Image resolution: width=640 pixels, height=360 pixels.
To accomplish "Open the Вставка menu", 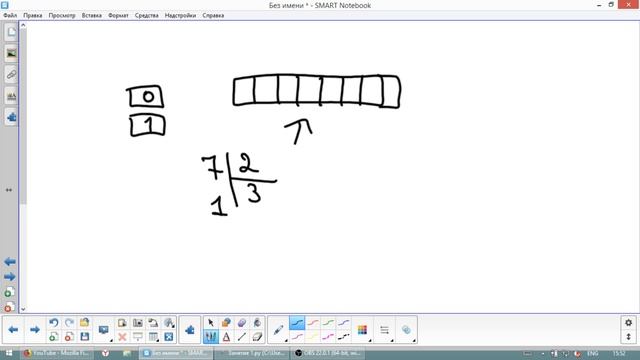I will (92, 16).
